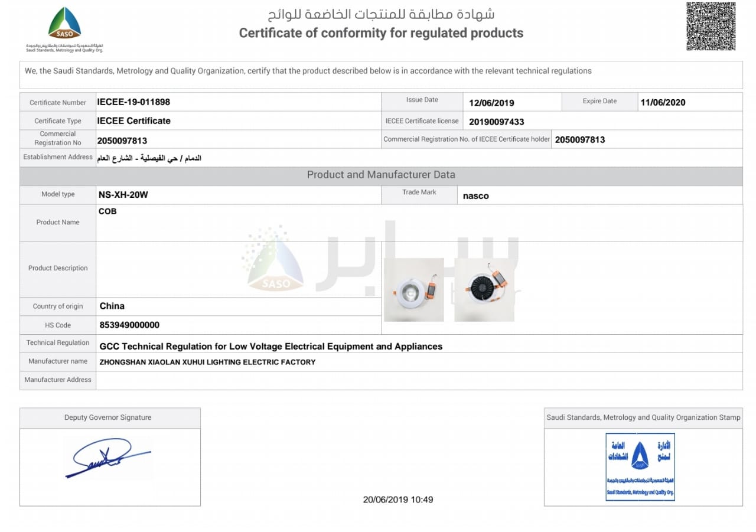Click the QR code on the certificate
The image size is (756, 532).
[711, 26]
